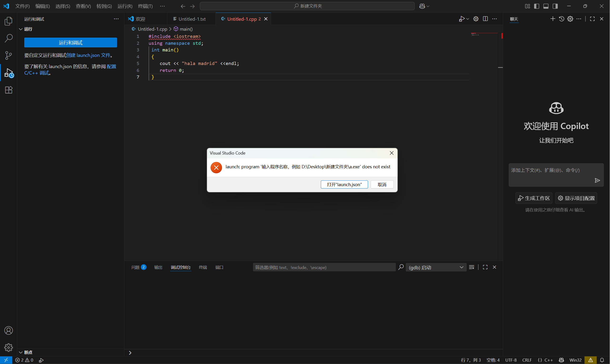Click the chat history icon in Copilot panel

tap(561, 19)
